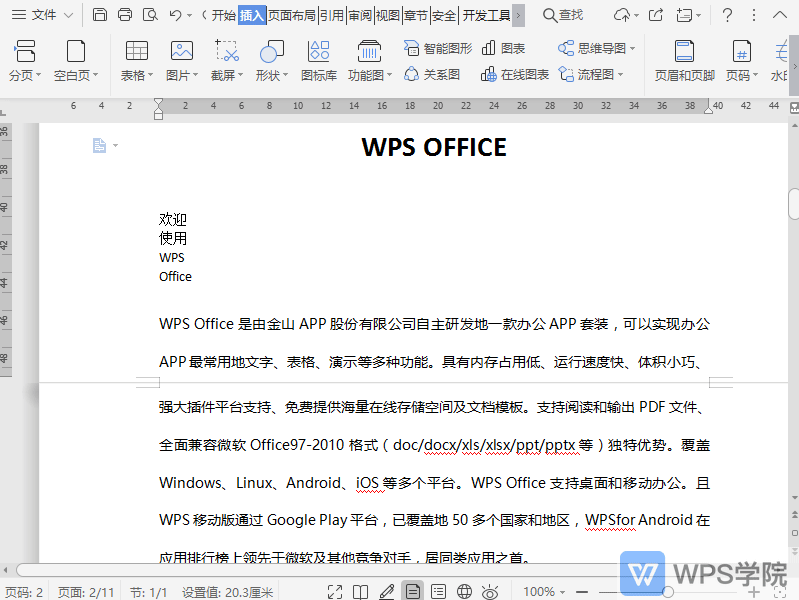Switch to 视图 tab
Screen dimensions: 799x600
click(388, 15)
